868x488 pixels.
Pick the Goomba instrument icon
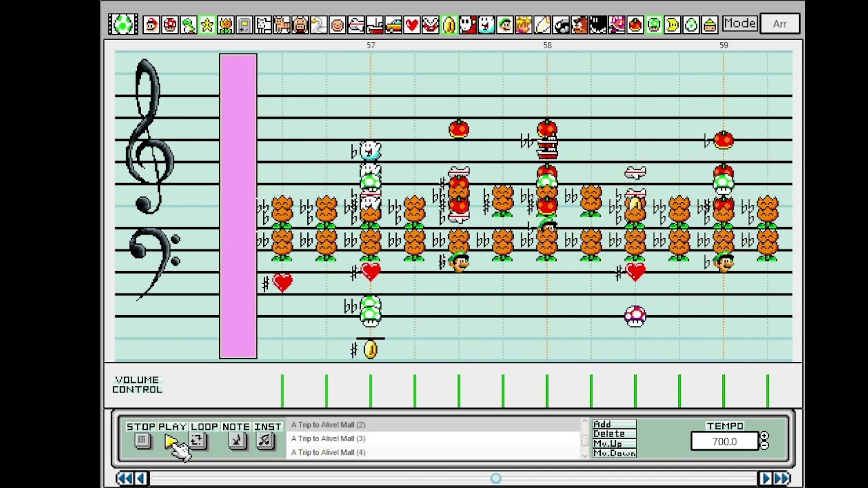(579, 25)
